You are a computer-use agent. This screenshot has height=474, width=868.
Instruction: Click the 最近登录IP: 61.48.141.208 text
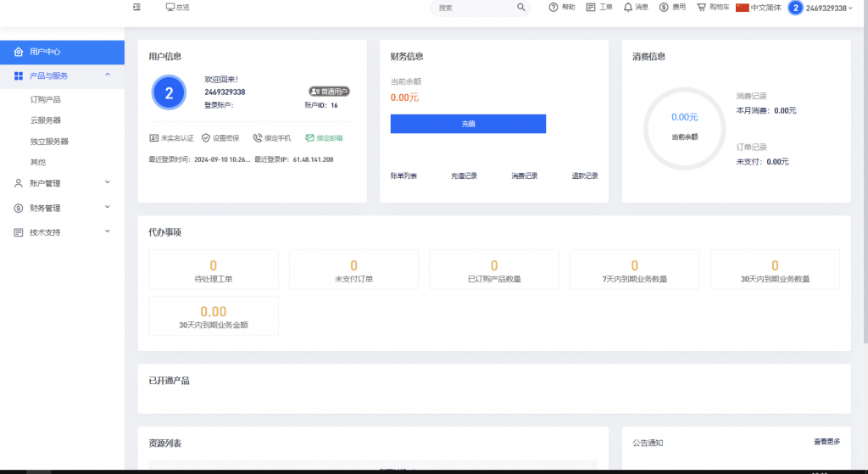point(294,159)
